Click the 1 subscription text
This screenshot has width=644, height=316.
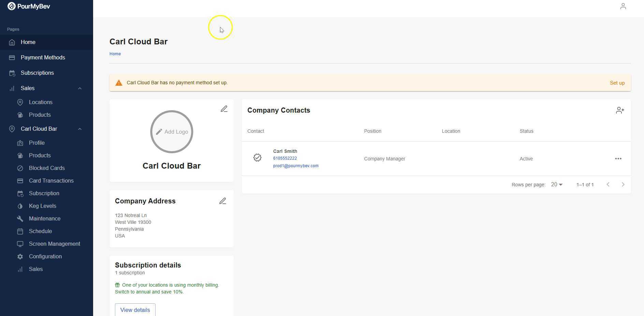[130, 273]
